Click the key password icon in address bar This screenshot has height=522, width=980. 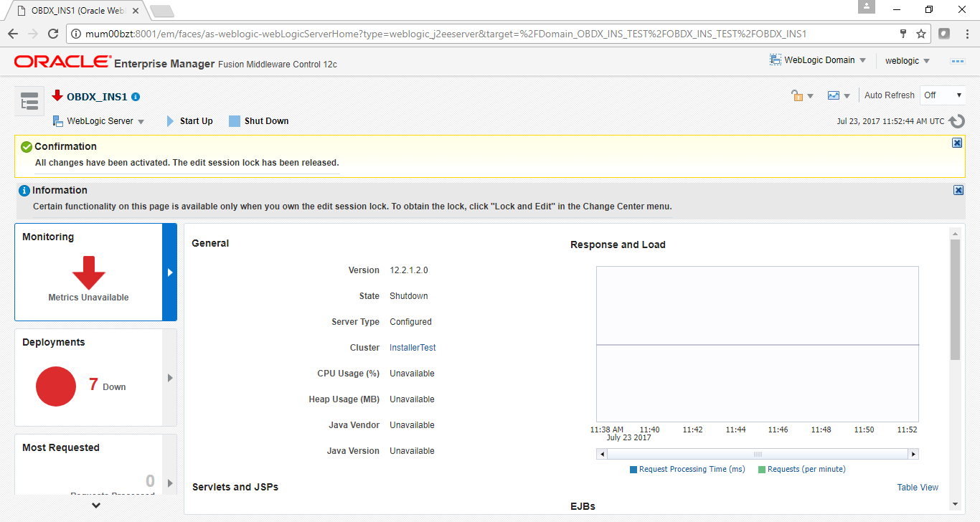(903, 34)
